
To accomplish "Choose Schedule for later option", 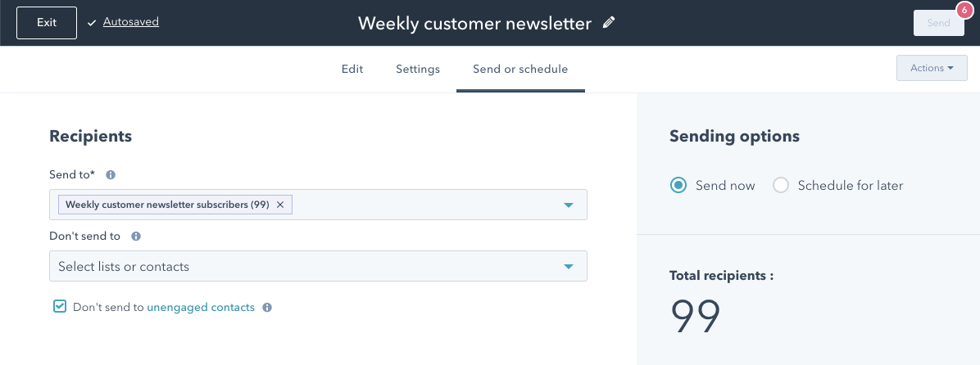I will (781, 185).
